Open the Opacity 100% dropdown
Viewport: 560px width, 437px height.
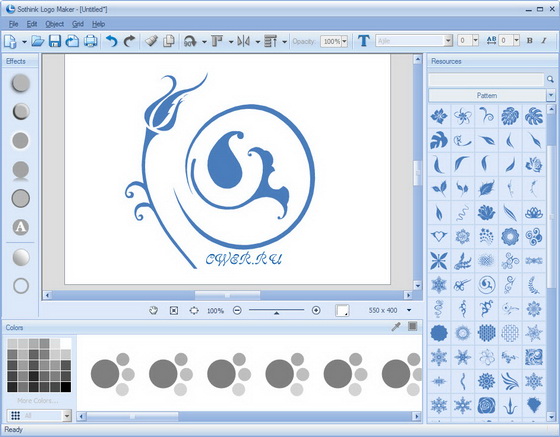(x=344, y=41)
